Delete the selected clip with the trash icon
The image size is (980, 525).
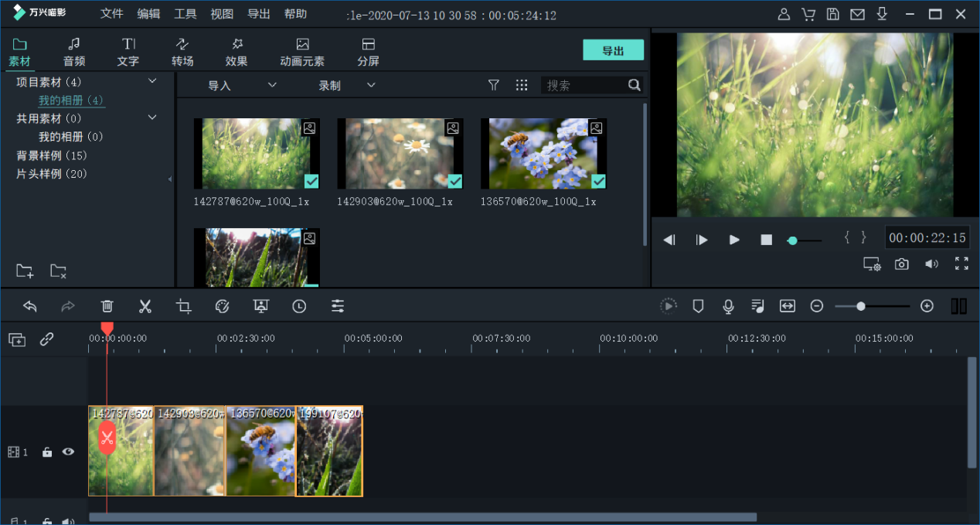[x=107, y=306]
